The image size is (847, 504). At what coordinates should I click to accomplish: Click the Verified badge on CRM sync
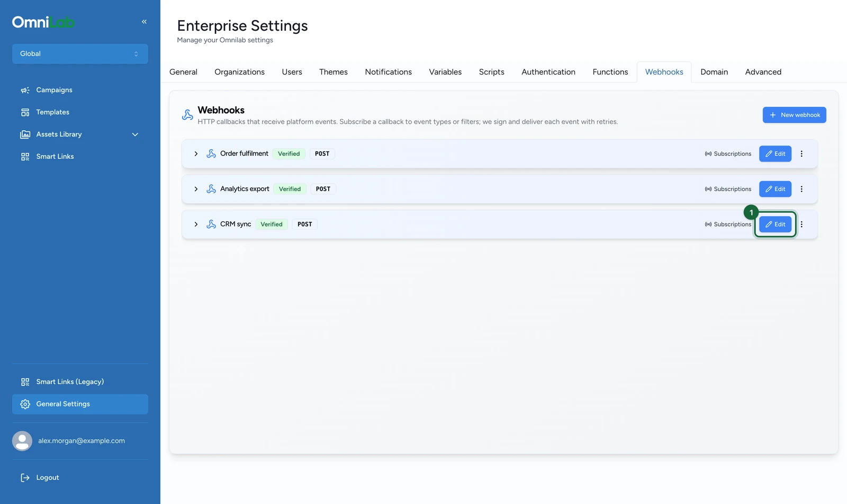tap(272, 224)
